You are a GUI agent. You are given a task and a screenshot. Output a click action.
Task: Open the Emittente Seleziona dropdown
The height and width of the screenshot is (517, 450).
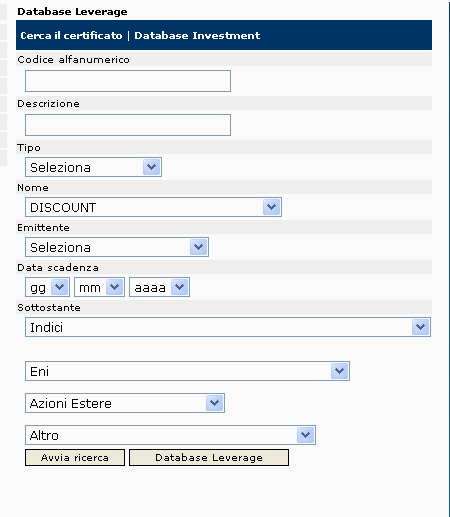click(117, 247)
